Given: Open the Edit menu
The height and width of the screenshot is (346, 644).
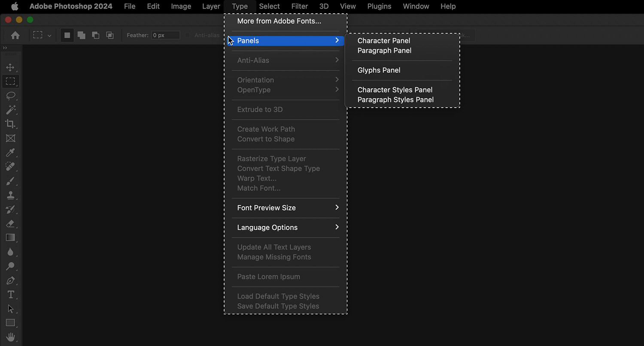Looking at the screenshot, I should tap(153, 6).
